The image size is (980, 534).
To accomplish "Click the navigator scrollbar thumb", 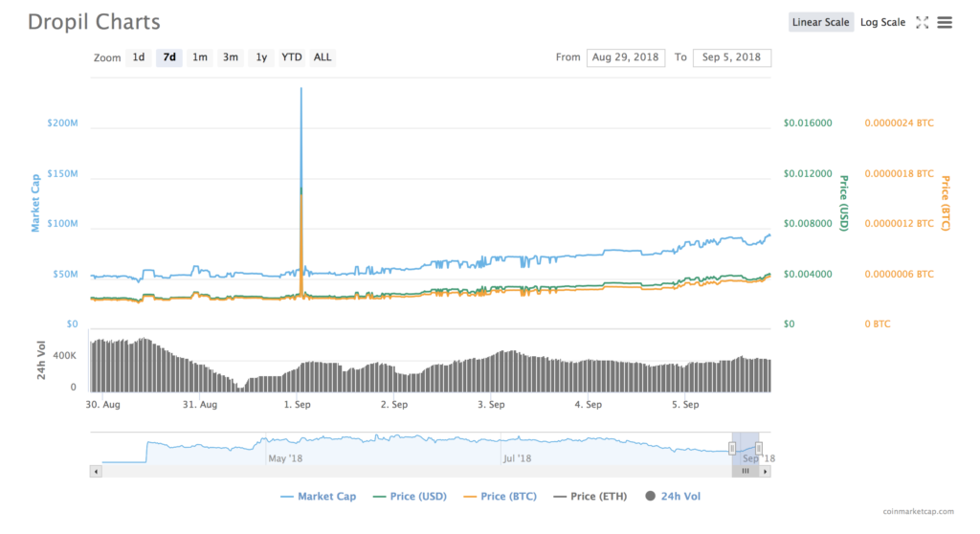I will pos(746,471).
